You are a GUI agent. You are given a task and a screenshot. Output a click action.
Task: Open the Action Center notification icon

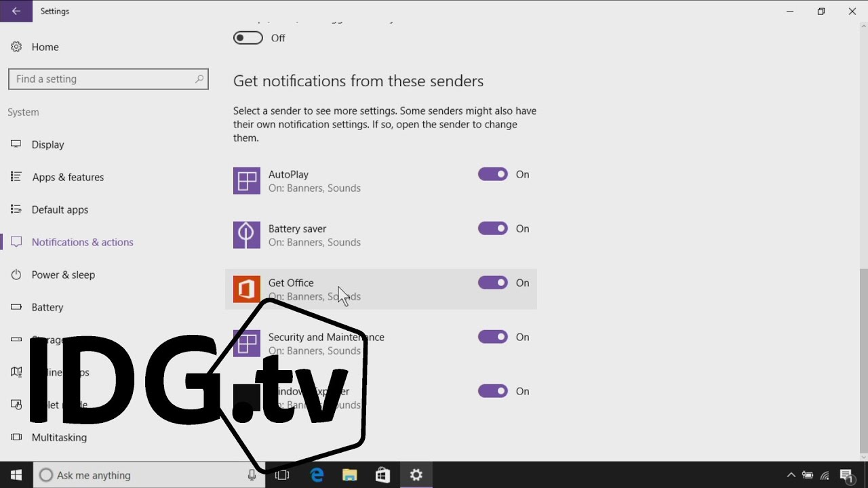pos(847,475)
